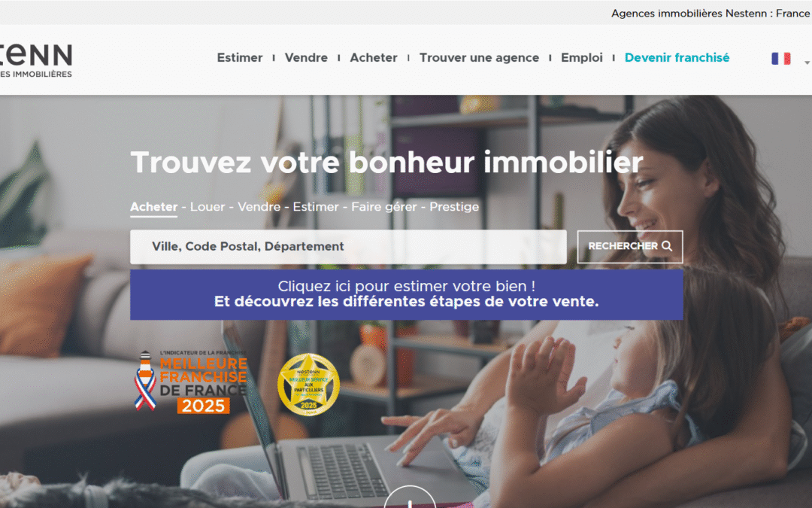Open the Acheter navigation item
Screen dimensions: 812x508
point(374,57)
